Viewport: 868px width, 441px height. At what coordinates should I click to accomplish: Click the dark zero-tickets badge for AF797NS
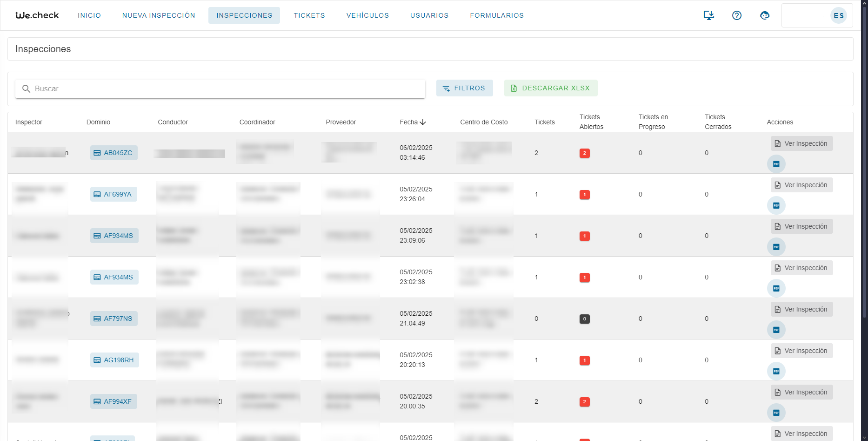click(584, 319)
